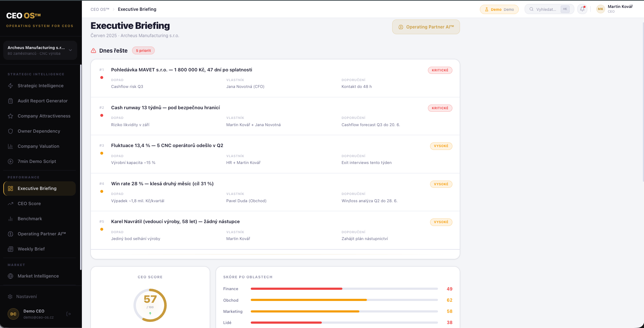Viewport: 644px width, 328px height.
Task: Open Pohledávka MAVET s.r.o. priority title
Action: pyautogui.click(x=181, y=70)
